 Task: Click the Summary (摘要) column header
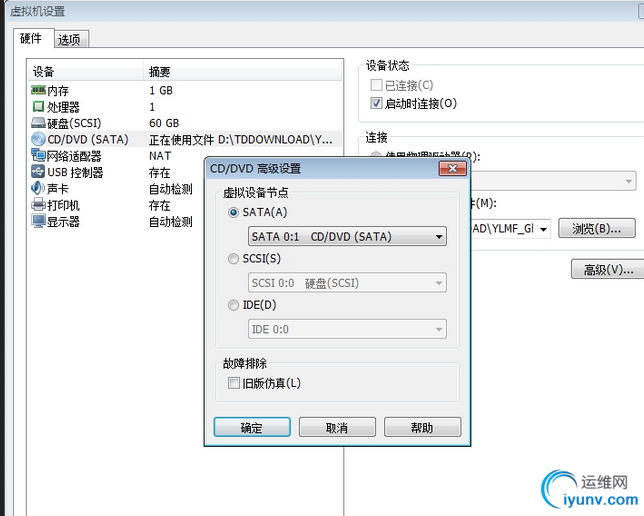click(x=243, y=72)
